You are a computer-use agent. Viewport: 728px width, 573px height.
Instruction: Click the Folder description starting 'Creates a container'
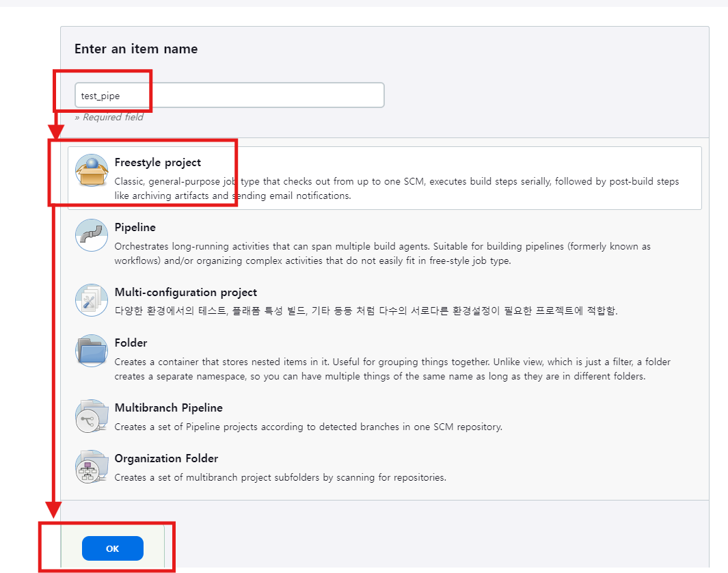point(393,369)
